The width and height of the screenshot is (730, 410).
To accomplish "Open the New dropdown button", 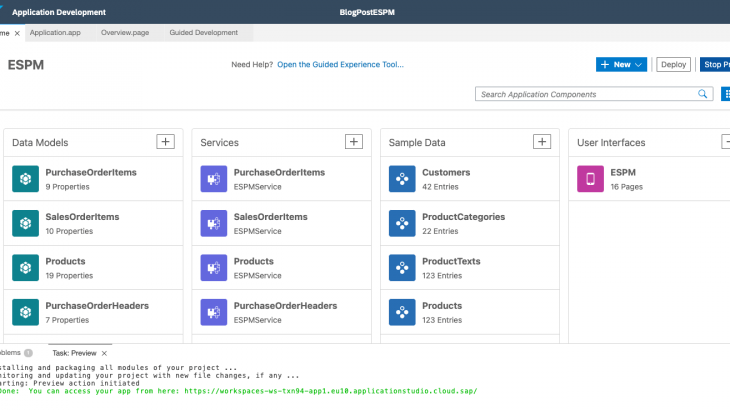I will pyautogui.click(x=621, y=65).
